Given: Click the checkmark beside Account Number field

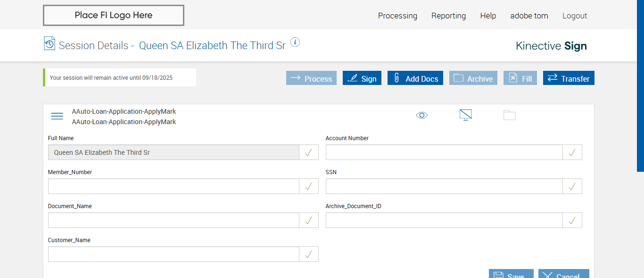Looking at the screenshot, I should pos(572,152).
